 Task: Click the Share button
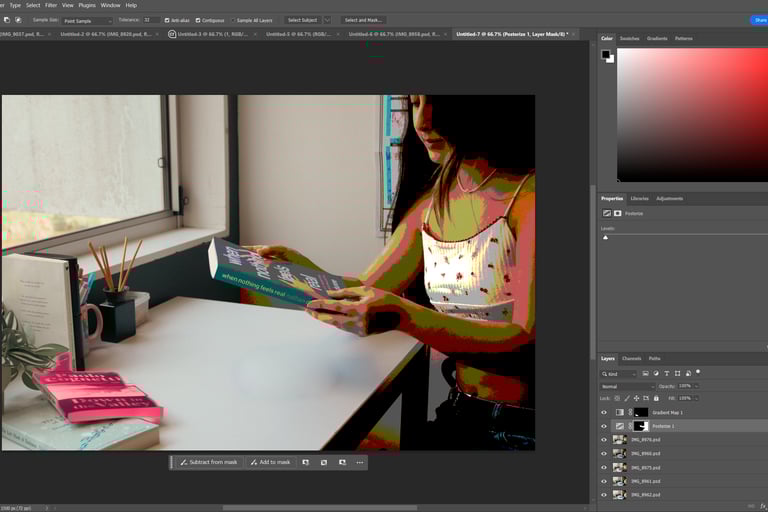(759, 20)
